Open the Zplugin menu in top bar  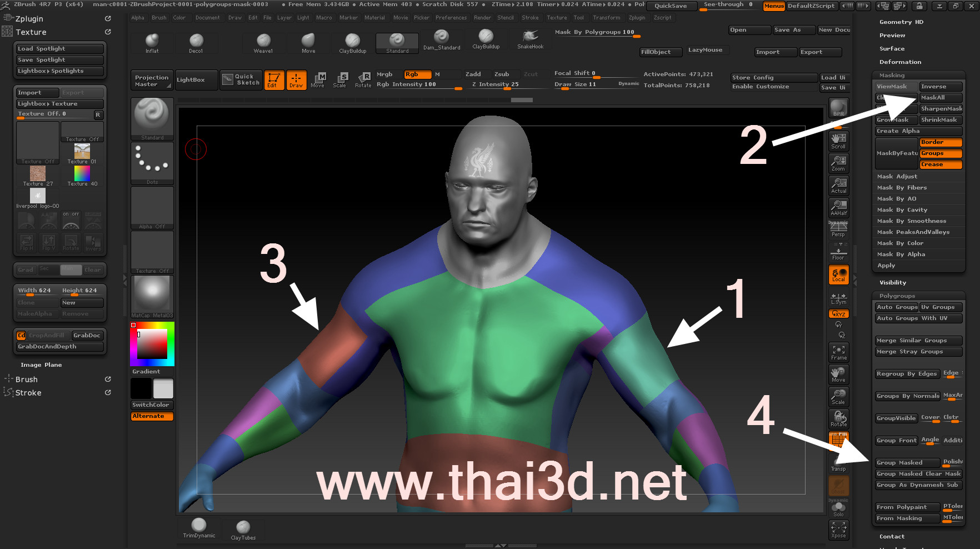point(637,18)
